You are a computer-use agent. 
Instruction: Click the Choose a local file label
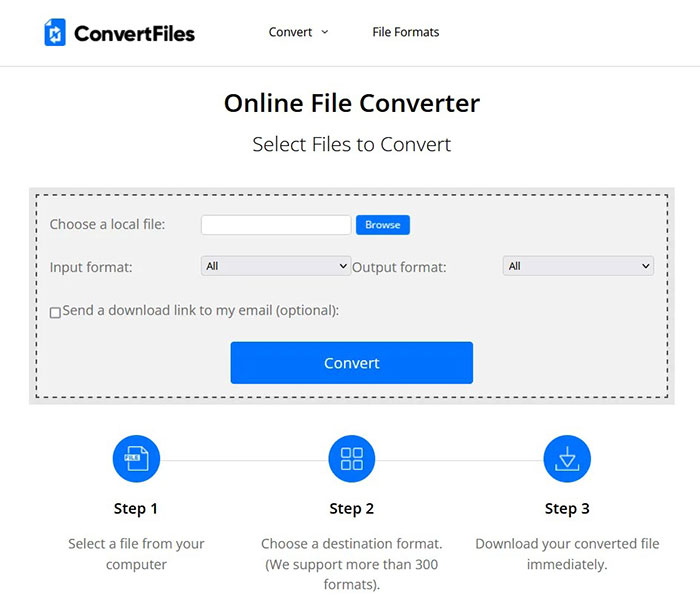[x=107, y=224]
